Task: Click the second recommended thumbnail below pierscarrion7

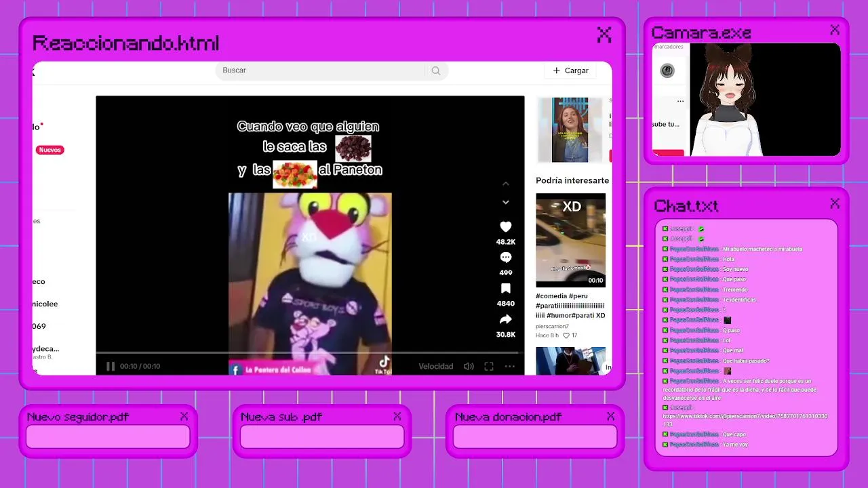Action: tap(570, 361)
